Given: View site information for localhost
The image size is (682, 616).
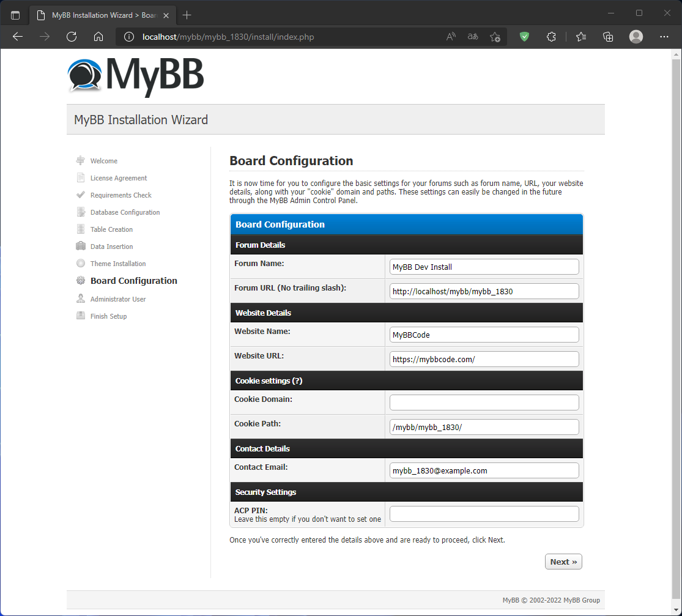Looking at the screenshot, I should point(128,37).
